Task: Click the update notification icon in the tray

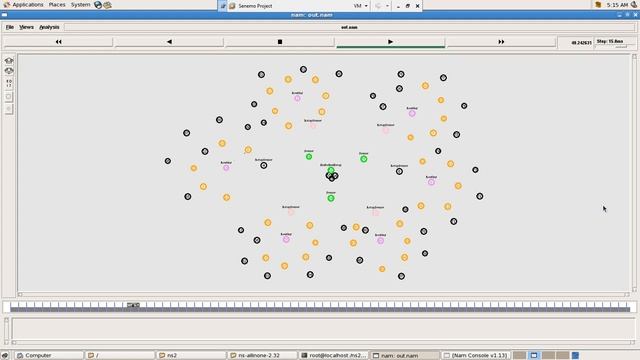Action: pyautogui.click(x=598, y=5)
